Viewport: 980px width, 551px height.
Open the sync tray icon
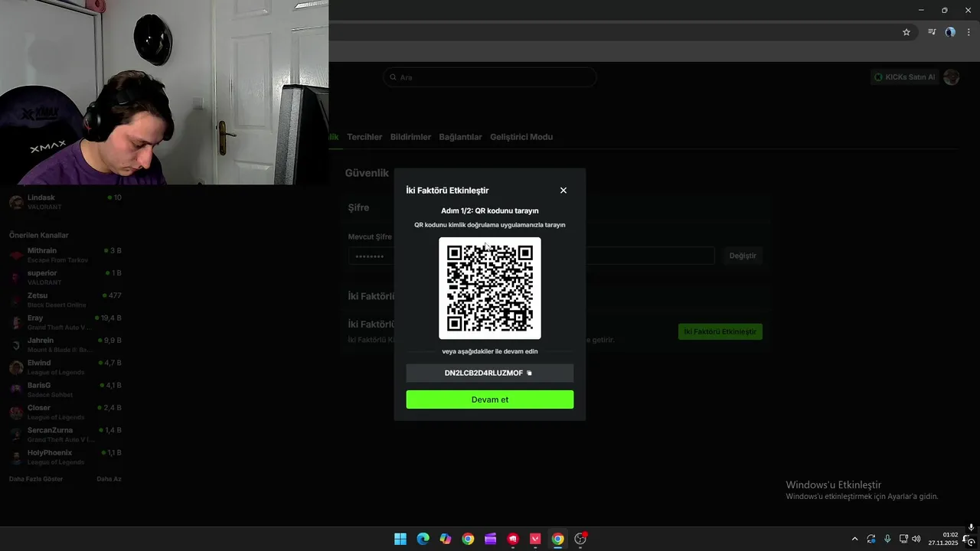871,539
